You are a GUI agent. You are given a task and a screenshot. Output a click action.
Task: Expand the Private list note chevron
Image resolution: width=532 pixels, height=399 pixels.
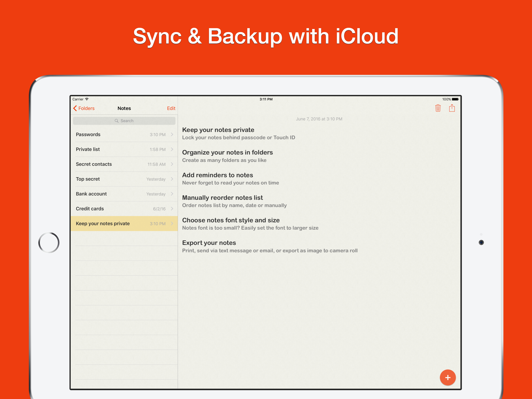coord(172,149)
